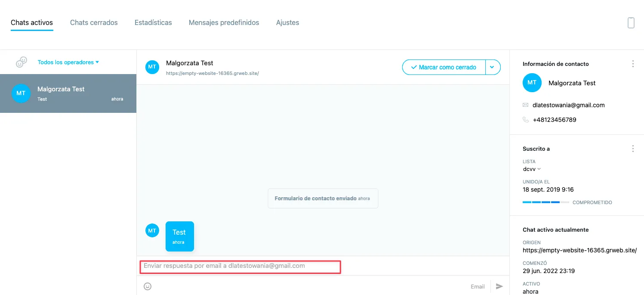Open the Estadísticas tab
Viewport: 644px width, 295px height.
[x=153, y=22]
